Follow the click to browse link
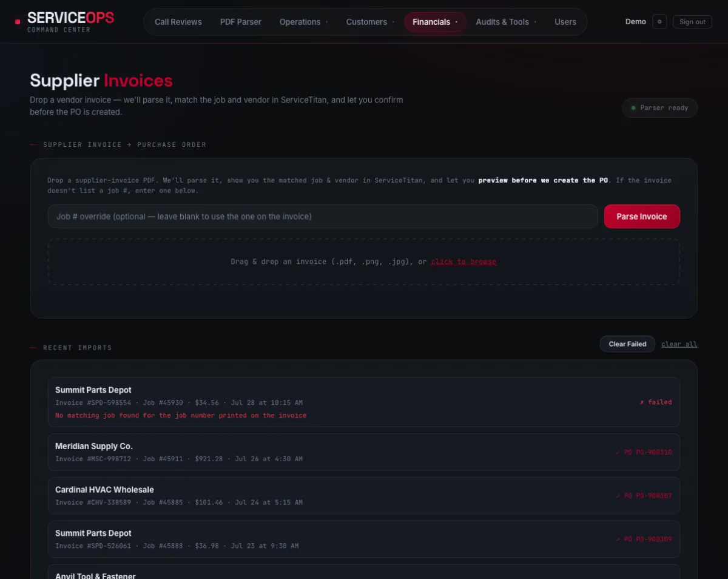 pos(463,262)
